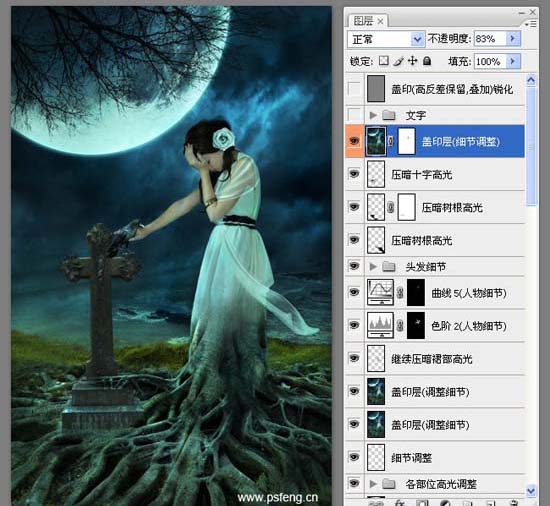The image size is (550, 506).
Task: Toggle visibility of 色阶 2(人物细节) layer
Action: pyautogui.click(x=354, y=325)
